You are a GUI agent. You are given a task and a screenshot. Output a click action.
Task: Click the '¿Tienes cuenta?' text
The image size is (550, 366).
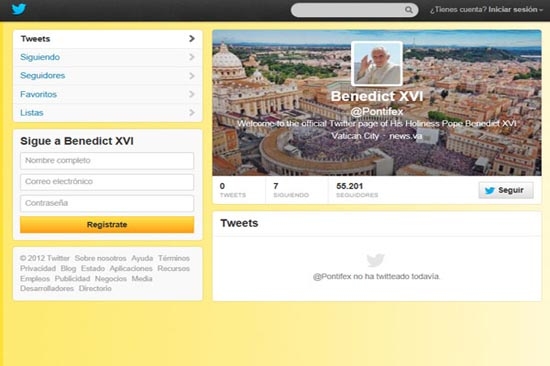click(x=458, y=10)
